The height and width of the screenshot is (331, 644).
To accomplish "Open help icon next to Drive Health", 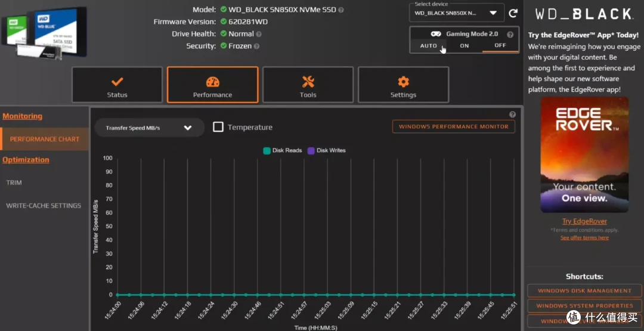I will point(259,34).
